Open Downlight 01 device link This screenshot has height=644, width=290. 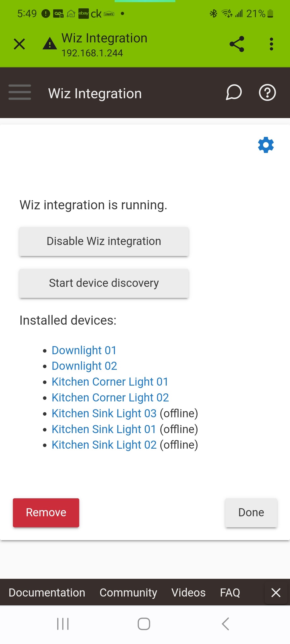[84, 350]
